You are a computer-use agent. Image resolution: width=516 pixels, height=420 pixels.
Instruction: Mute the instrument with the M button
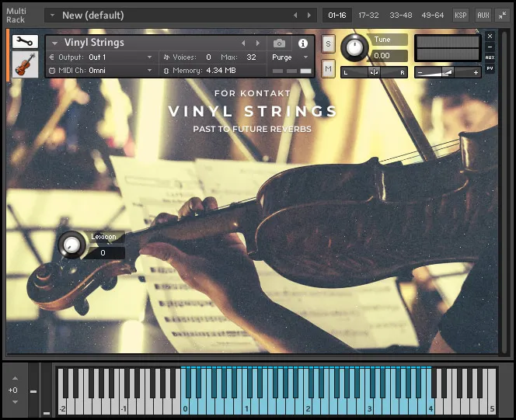pyautogui.click(x=328, y=69)
